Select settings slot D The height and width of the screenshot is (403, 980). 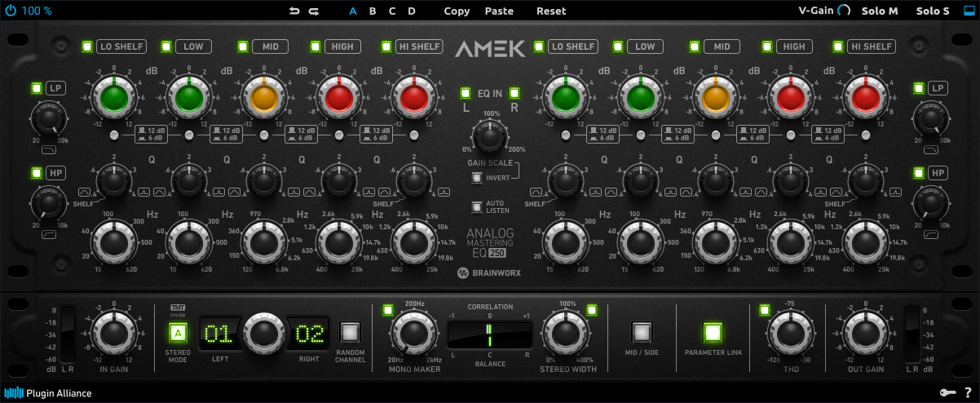click(x=412, y=11)
